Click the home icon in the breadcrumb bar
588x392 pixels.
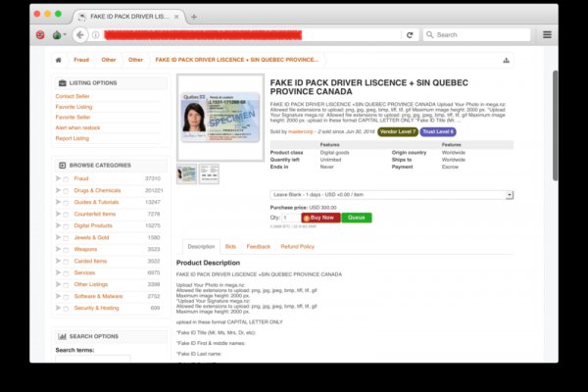pyautogui.click(x=59, y=60)
